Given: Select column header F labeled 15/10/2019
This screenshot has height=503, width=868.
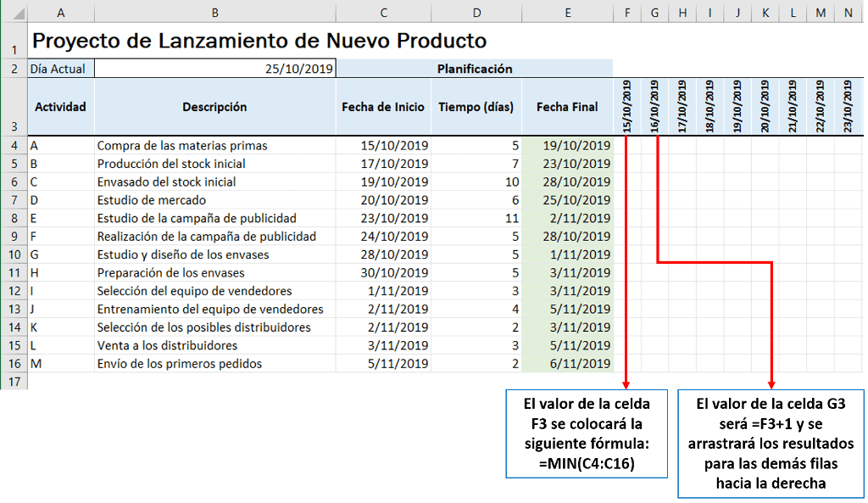Looking at the screenshot, I should click(x=627, y=13).
